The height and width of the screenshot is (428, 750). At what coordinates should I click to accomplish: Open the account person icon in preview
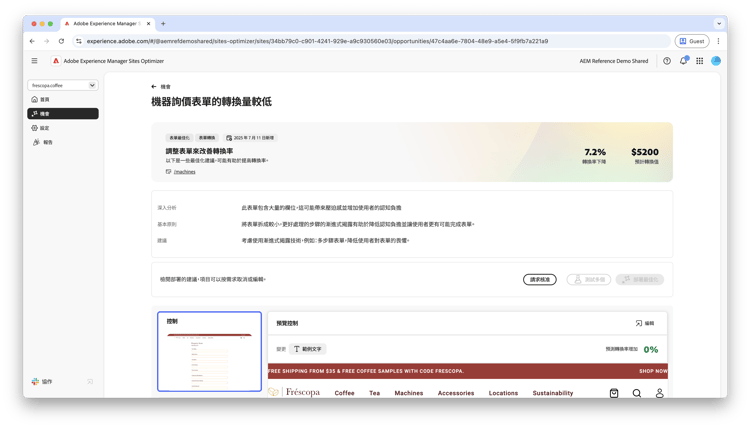(x=659, y=393)
